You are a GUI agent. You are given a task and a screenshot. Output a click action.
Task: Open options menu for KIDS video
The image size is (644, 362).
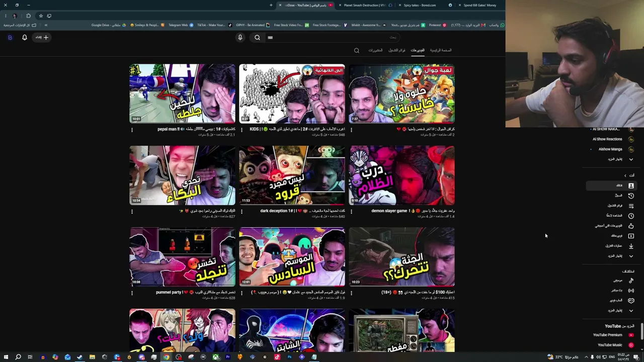[242, 130]
